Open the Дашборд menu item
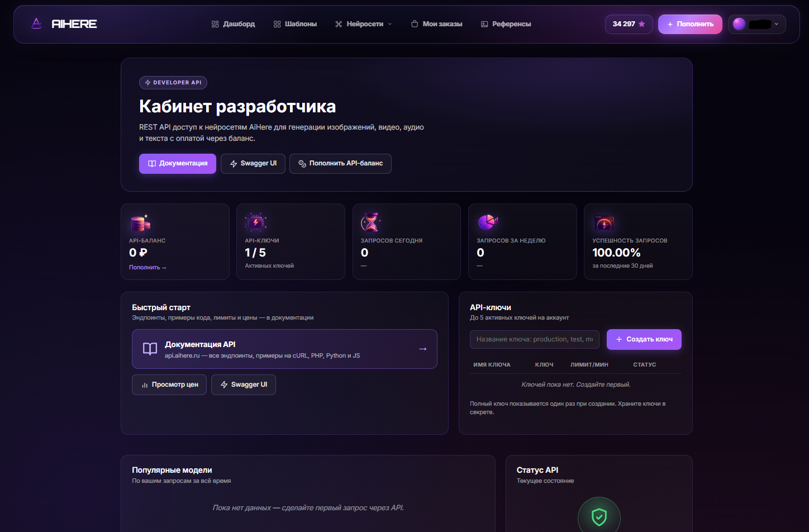The image size is (809, 532). coord(233,24)
